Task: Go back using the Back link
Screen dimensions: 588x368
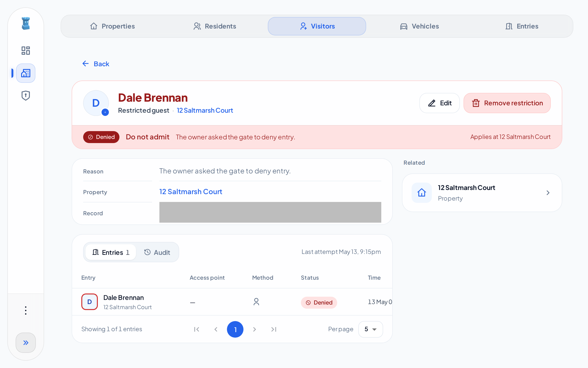Action: click(96, 64)
